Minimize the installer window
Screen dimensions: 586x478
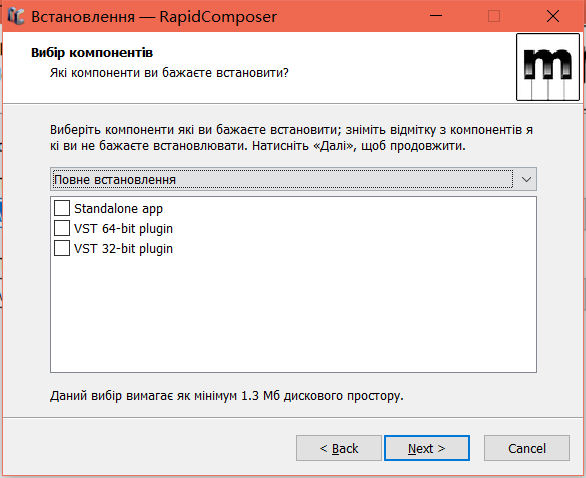coord(436,16)
